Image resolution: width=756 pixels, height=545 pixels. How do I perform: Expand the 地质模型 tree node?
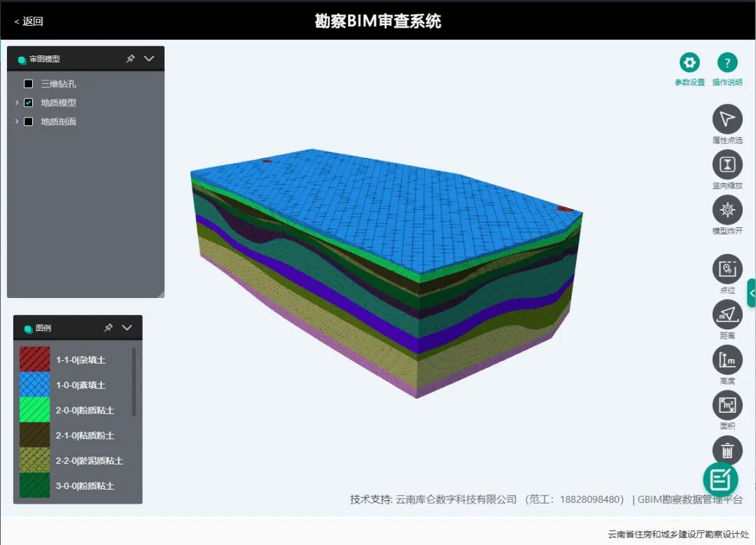coord(17,103)
